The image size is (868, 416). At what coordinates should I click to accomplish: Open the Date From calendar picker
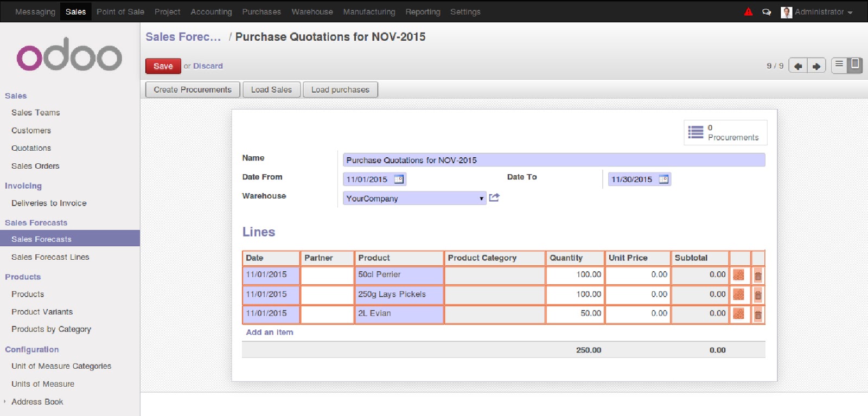coord(399,180)
